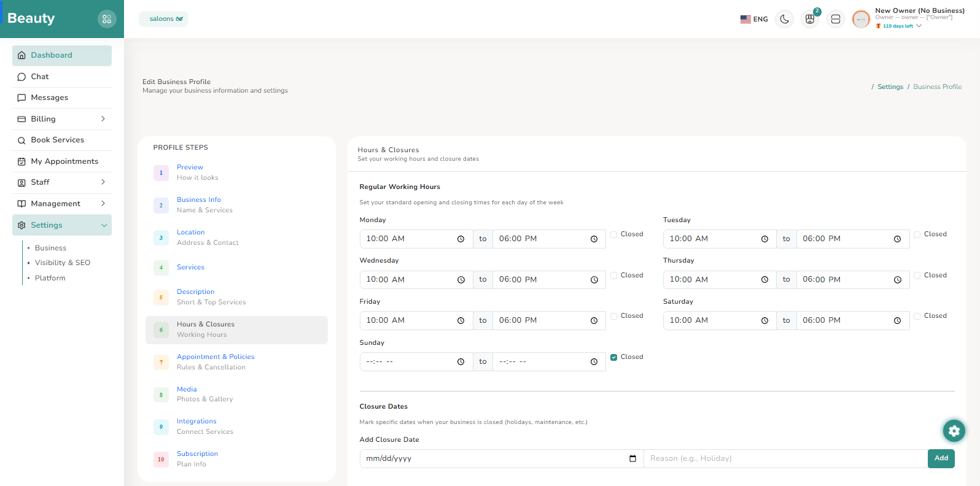The height and width of the screenshot is (486, 980).
Task: Expand the Staff submenu chevron
Action: tap(103, 182)
